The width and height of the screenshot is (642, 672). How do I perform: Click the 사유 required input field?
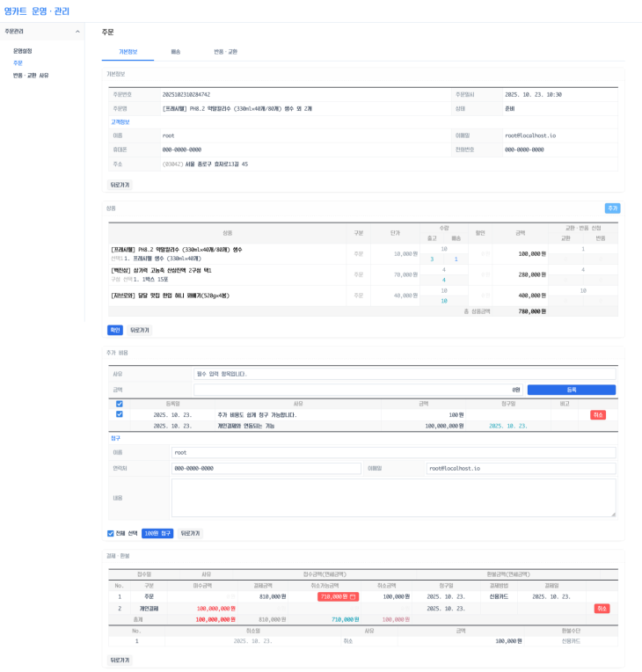pyautogui.click(x=405, y=374)
